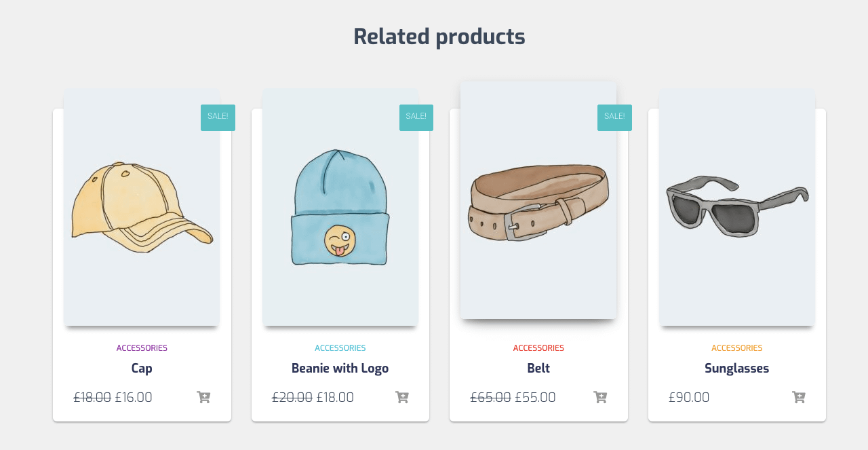
Task: Open the Beanie with Logo title link
Action: (340, 369)
